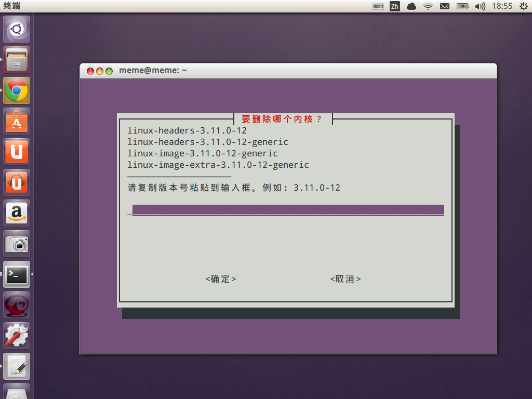Click the Terminal icon in launcher
Viewport: 532px width, 399px height.
(x=16, y=274)
